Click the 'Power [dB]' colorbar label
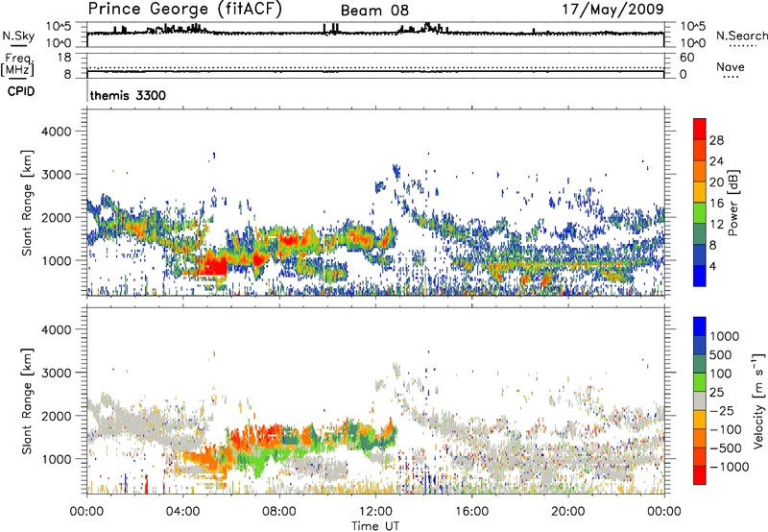 tap(732, 203)
